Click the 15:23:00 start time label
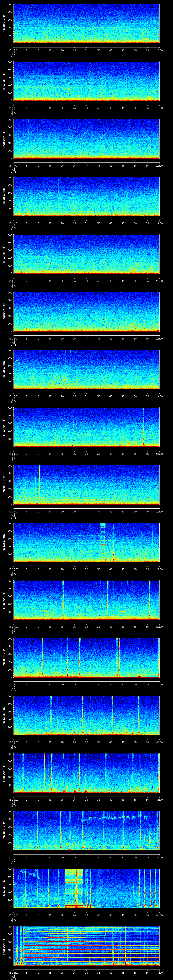Image resolution: width=173 pixels, height=980 pixels. (x=13, y=396)
